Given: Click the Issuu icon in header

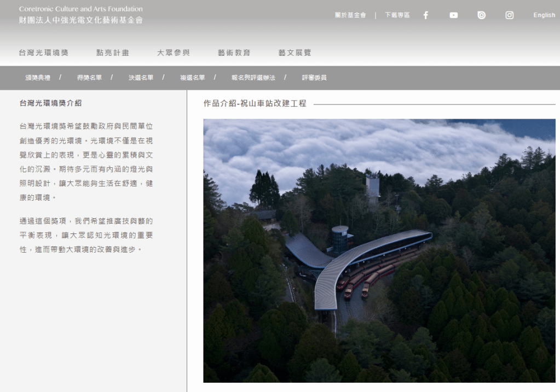Looking at the screenshot, I should [x=482, y=15].
